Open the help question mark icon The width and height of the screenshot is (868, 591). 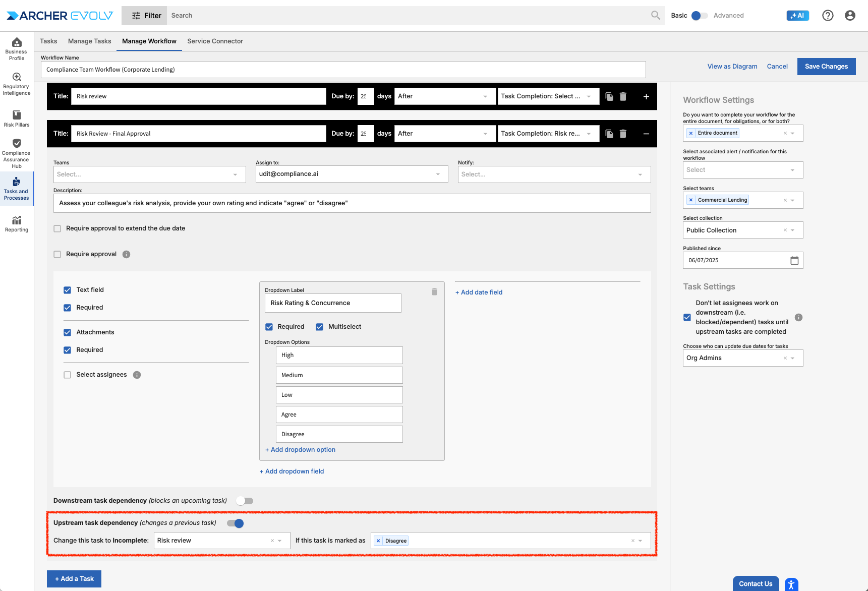828,16
